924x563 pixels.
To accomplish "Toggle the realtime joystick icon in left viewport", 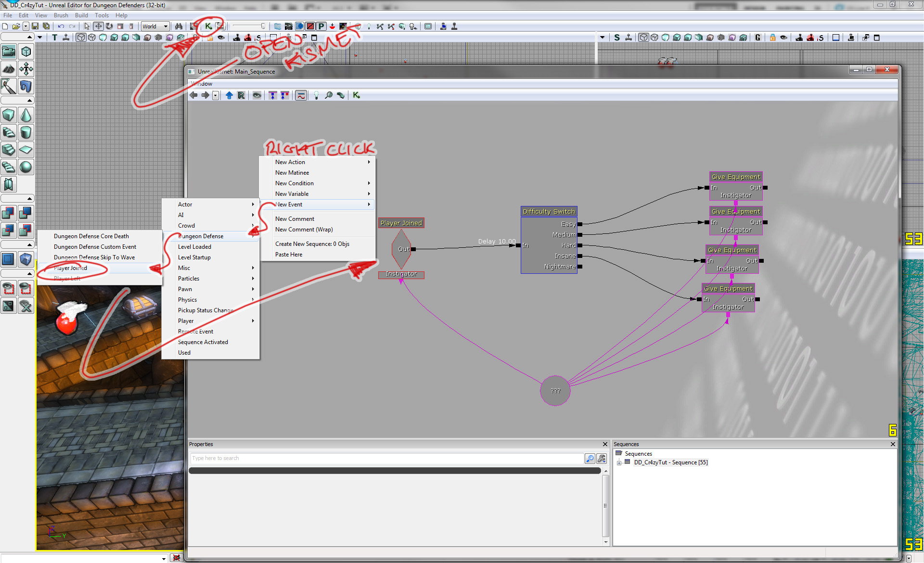I will point(66,38).
